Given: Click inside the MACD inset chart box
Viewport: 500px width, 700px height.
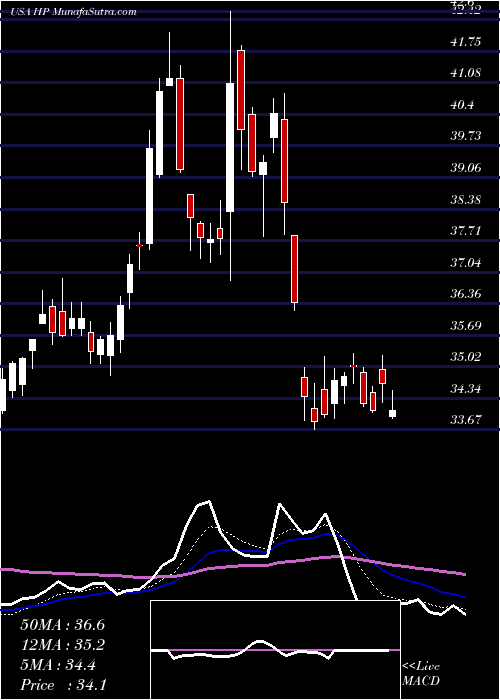Looking at the screenshot, I should coord(275,650).
